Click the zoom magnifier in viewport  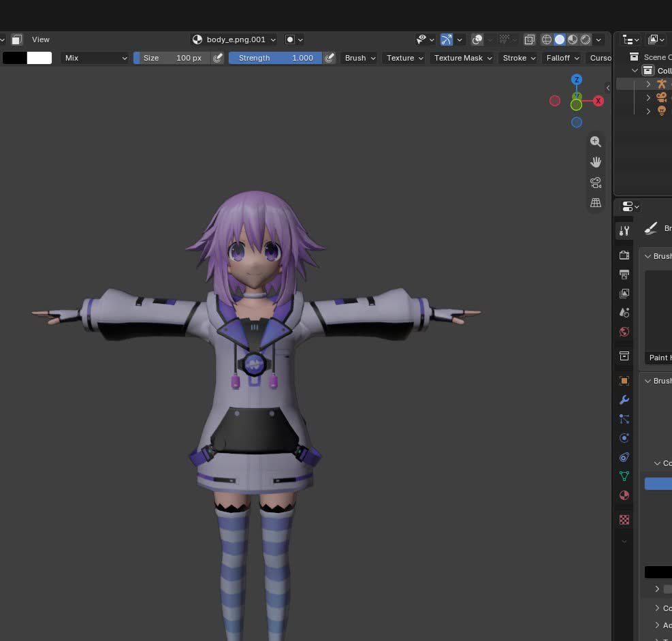(x=595, y=142)
